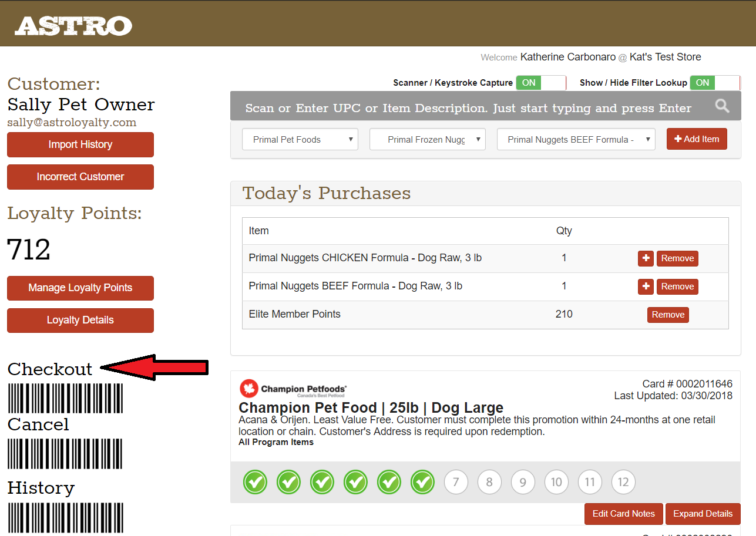Click customer email sally@astroloyalty.com
Viewport: 756px width, 536px height.
(x=72, y=123)
